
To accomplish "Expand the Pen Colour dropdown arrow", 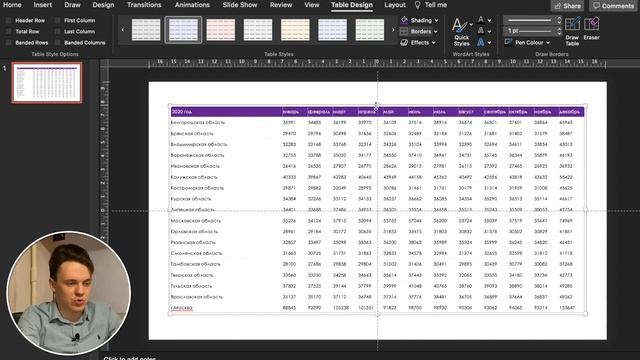I will coord(548,42).
